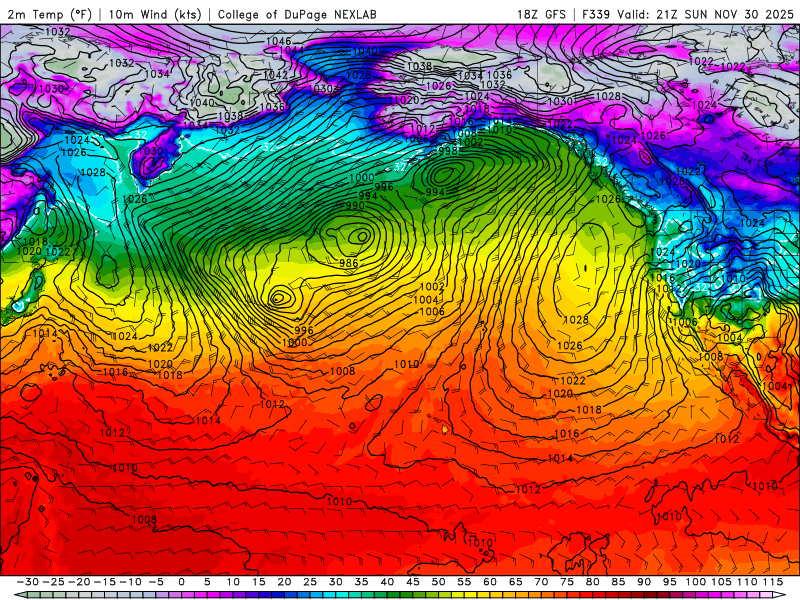
Task: Click the 1042 isobar pressure label
Action: pos(276,74)
